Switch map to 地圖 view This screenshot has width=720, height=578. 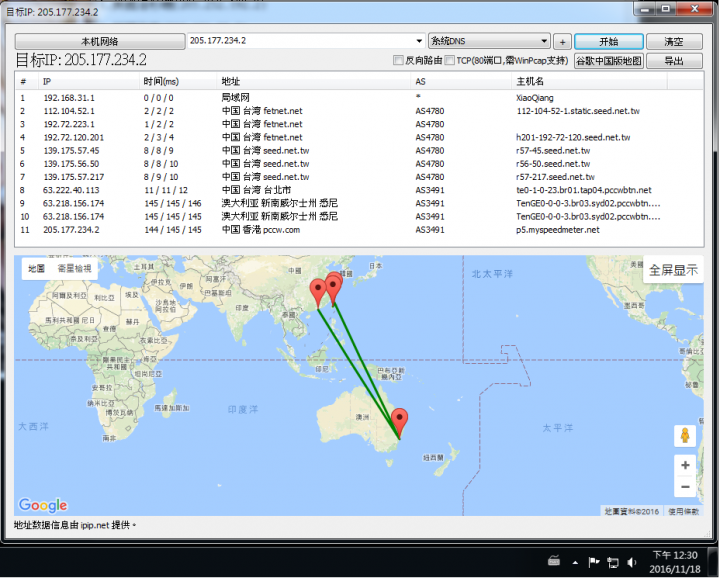pos(36,269)
